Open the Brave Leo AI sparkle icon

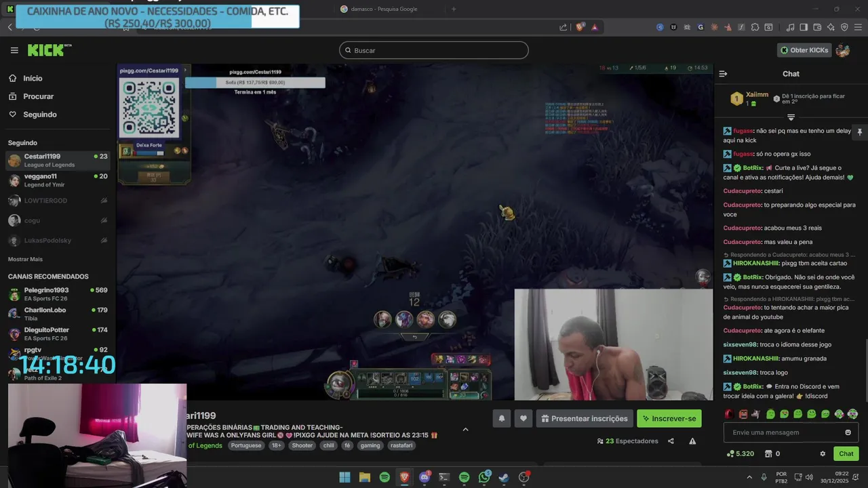click(831, 27)
